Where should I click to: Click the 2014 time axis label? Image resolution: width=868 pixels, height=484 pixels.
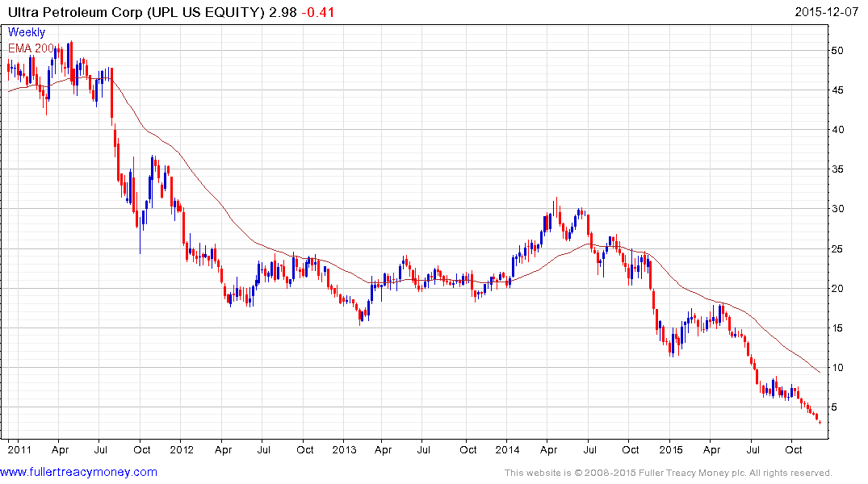pos(507,449)
